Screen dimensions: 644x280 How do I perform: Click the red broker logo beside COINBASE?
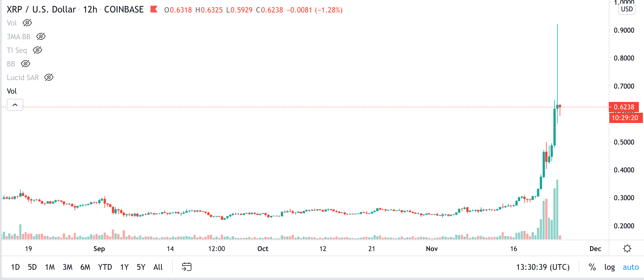(x=154, y=10)
